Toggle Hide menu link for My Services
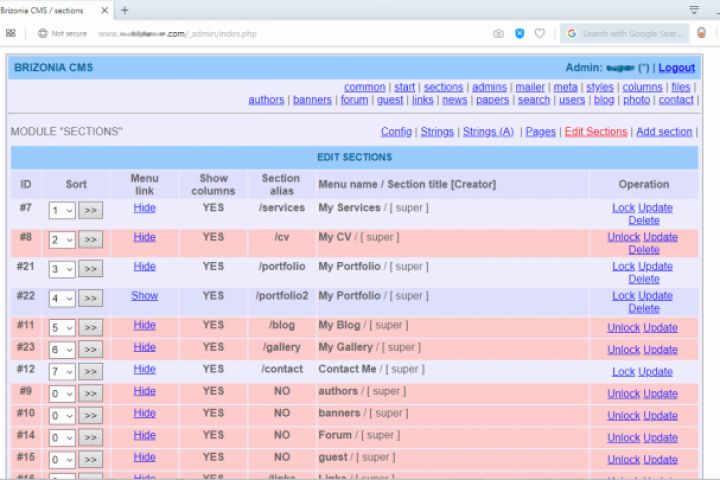Screen dimensions: 720x480 point(144,208)
